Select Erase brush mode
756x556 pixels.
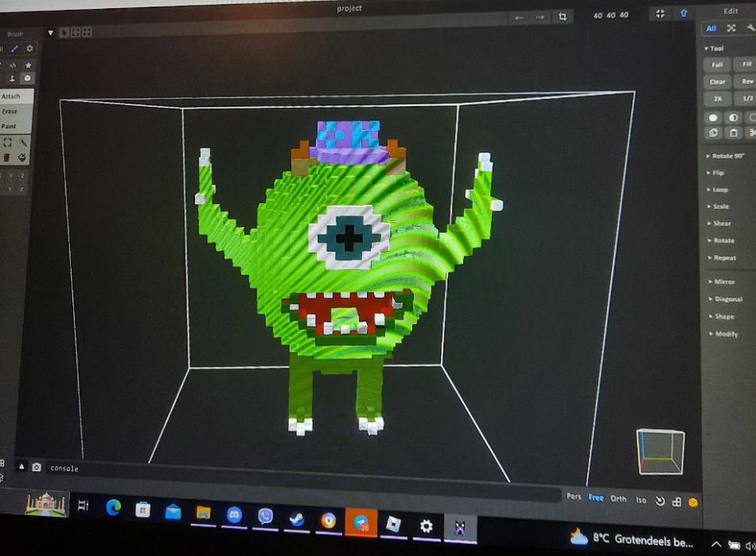point(16,111)
